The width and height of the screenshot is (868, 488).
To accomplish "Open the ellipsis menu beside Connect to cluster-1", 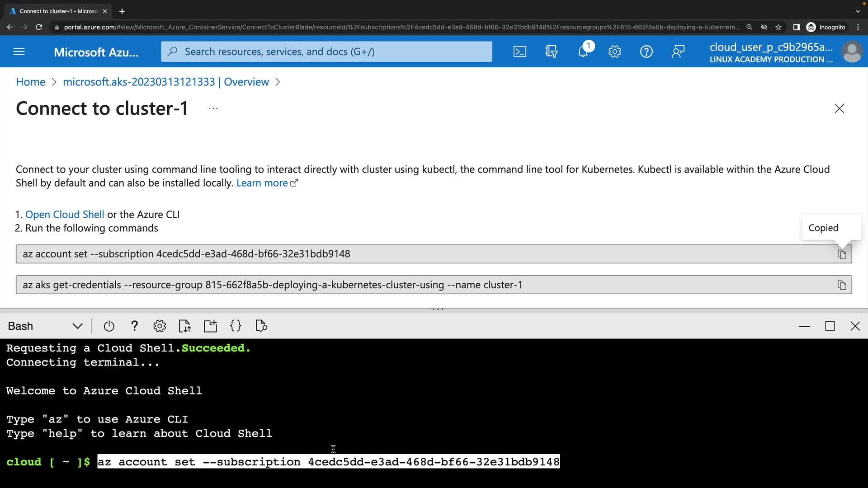I will [x=213, y=108].
